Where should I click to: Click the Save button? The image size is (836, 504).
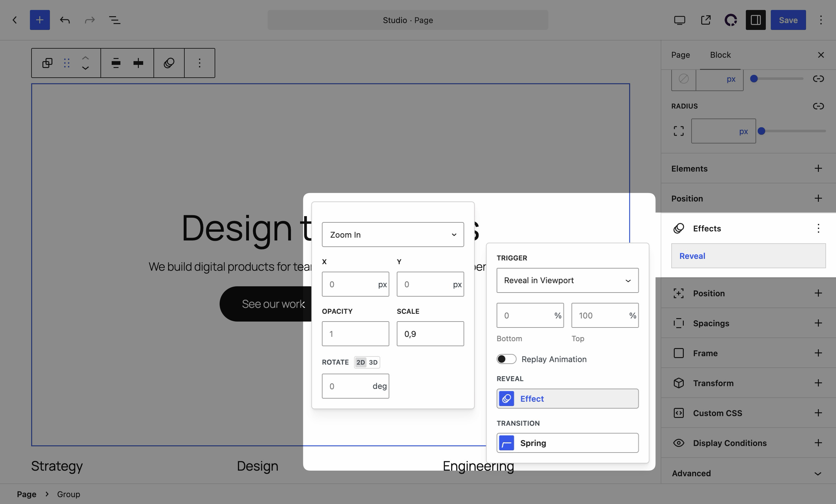788,20
